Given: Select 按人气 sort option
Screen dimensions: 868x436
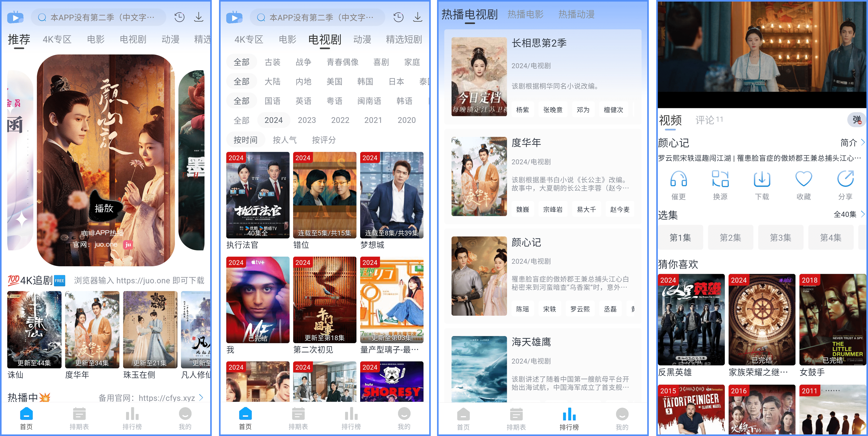Looking at the screenshot, I should [x=285, y=140].
